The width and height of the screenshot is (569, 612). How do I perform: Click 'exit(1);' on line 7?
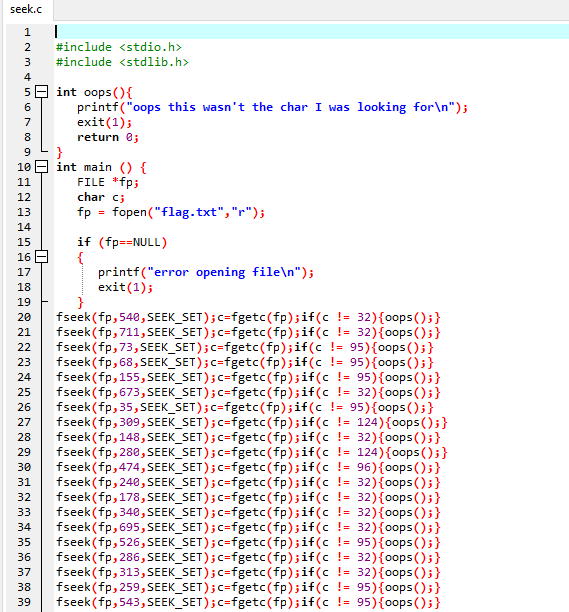point(104,123)
